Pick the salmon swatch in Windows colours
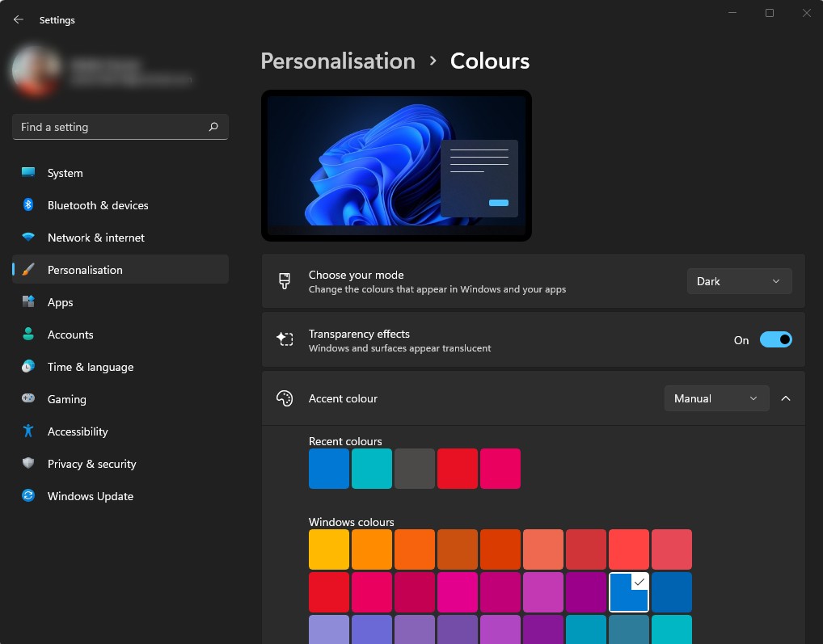 [x=543, y=549]
